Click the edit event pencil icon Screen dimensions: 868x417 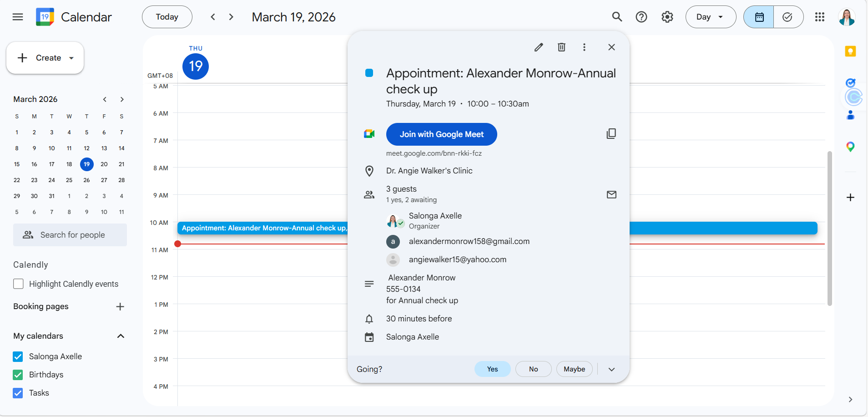click(539, 47)
